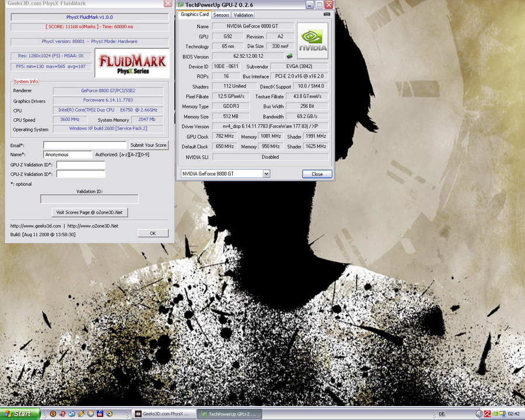Click the GPU-Z title bar icon
The width and height of the screenshot is (525, 420).
coord(181,5)
